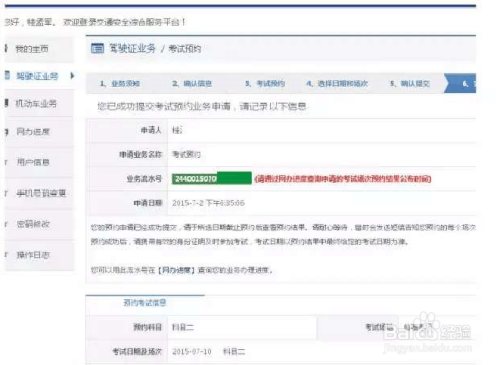Click the 考试日期及场次 label
Image resolution: width=500 pixels, height=365 pixels.
coord(137,351)
